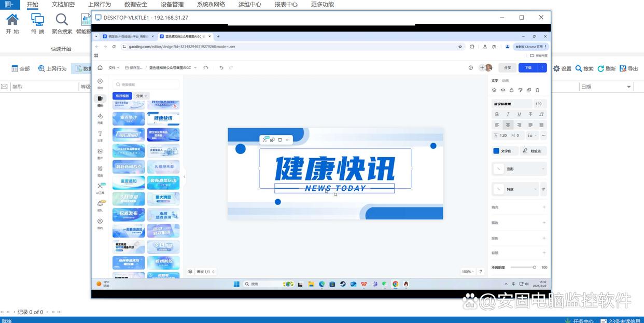Undo the last action in editor
644x323 pixels.
[221, 68]
